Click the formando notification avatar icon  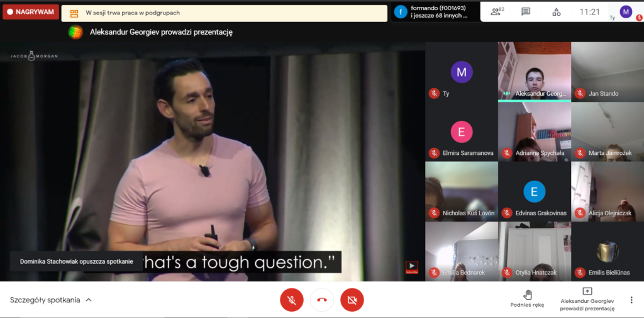401,11
